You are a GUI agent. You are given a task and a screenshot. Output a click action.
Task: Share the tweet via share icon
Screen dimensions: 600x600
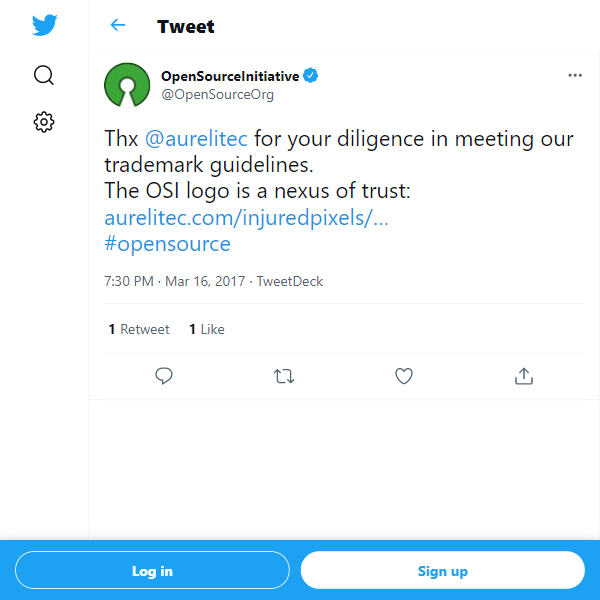[x=523, y=376]
